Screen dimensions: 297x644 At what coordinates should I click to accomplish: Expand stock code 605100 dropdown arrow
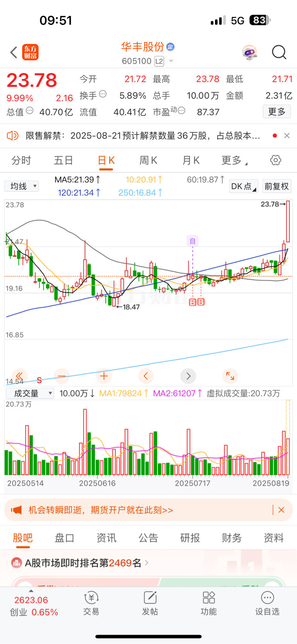pos(171,61)
